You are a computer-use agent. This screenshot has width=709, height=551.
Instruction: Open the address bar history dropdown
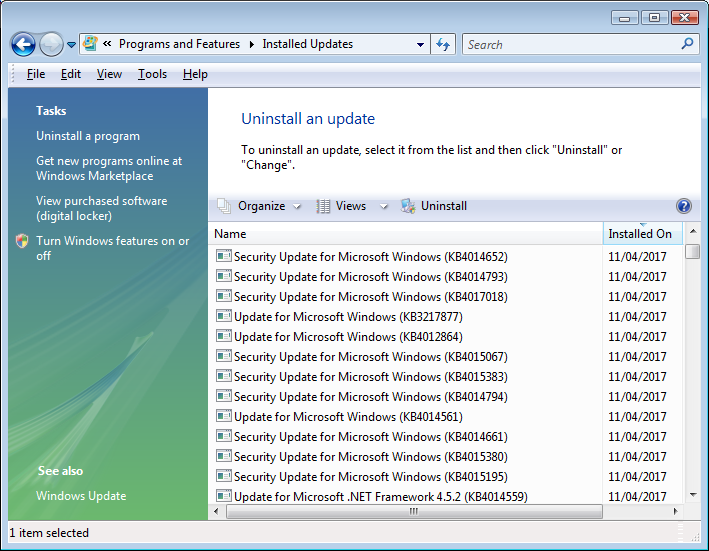[420, 44]
